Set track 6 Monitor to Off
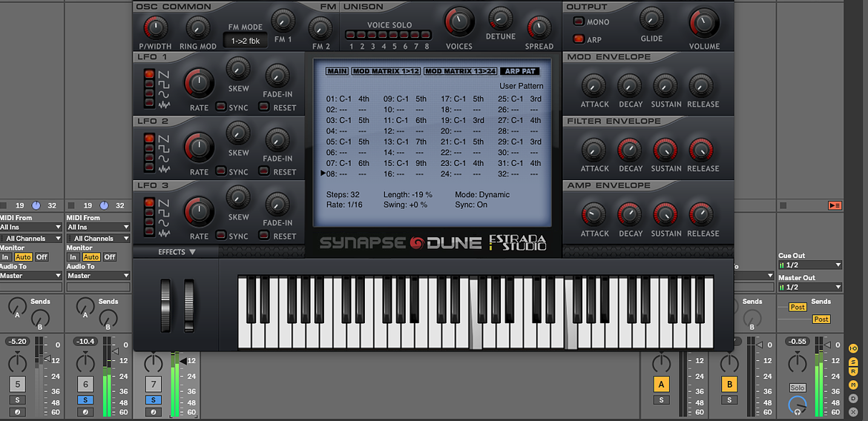868x421 pixels. [x=110, y=257]
